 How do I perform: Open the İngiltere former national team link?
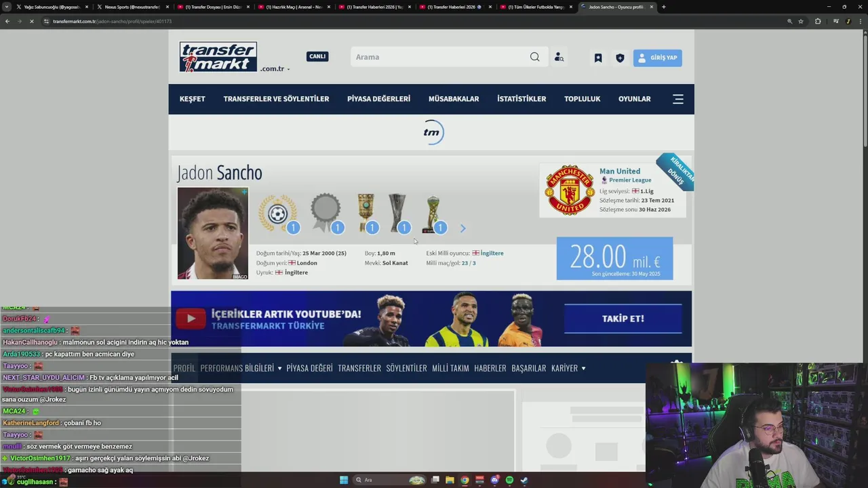pyautogui.click(x=492, y=253)
